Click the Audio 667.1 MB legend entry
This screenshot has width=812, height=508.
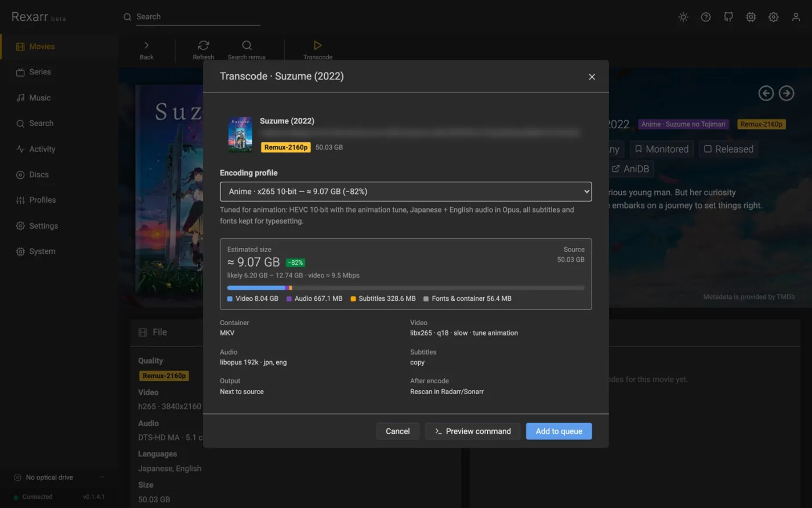[x=314, y=298]
